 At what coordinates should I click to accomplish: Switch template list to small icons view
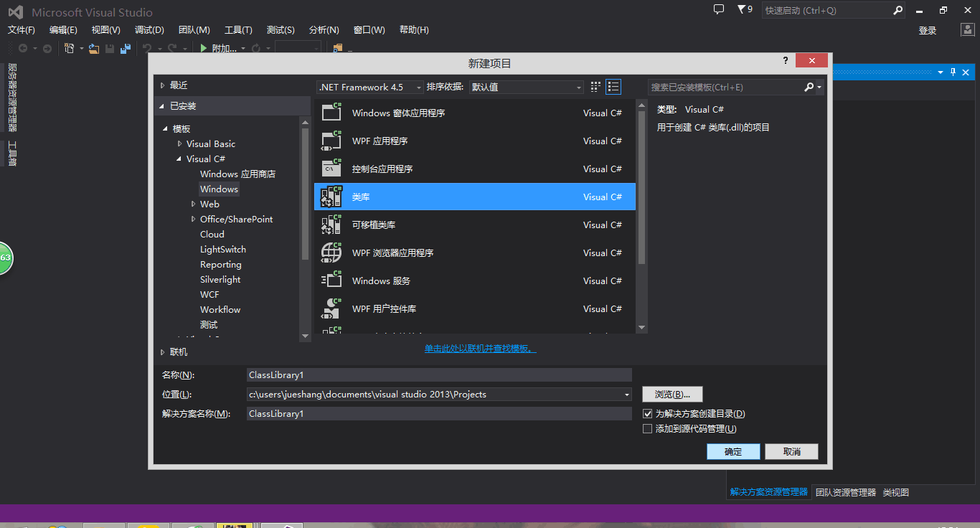click(x=595, y=87)
